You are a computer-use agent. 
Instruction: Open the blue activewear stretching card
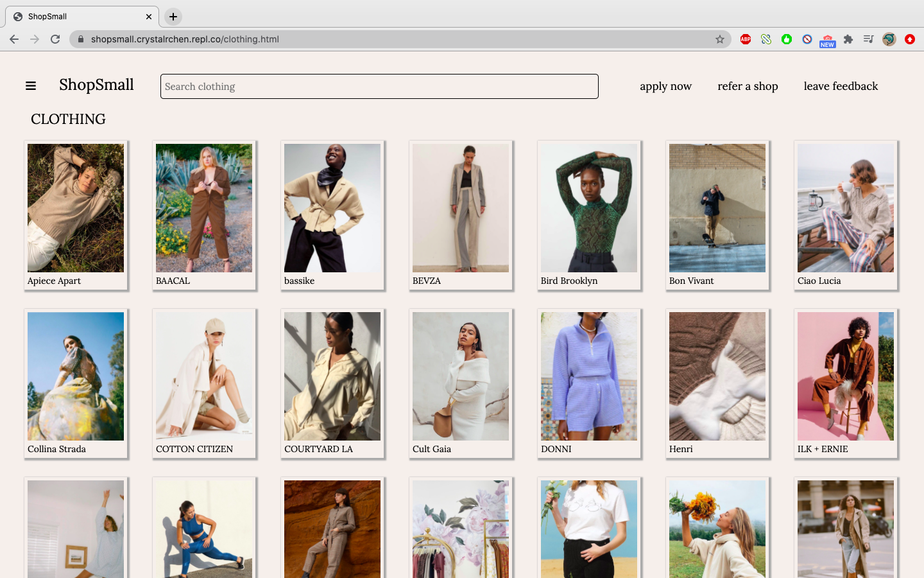pyautogui.click(x=204, y=528)
